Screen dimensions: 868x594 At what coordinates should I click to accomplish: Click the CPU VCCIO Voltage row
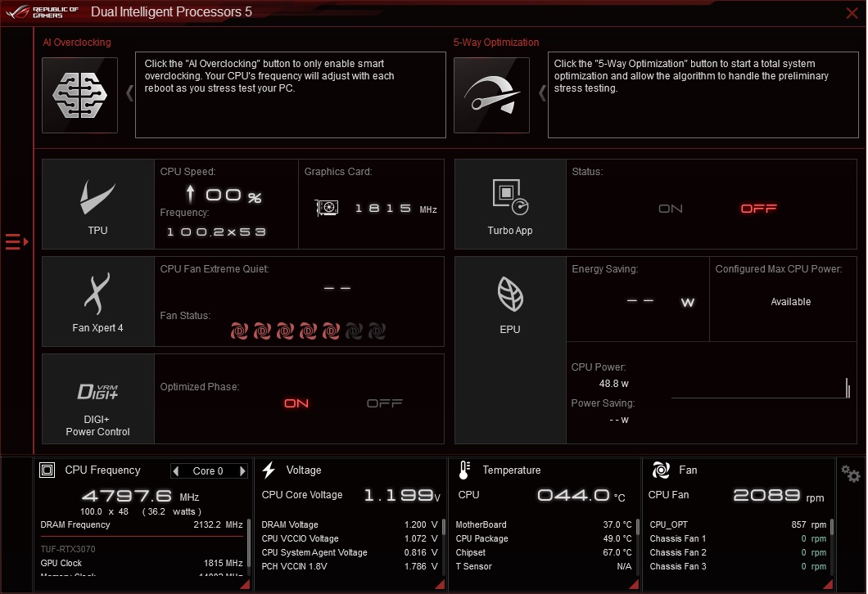(x=350, y=538)
